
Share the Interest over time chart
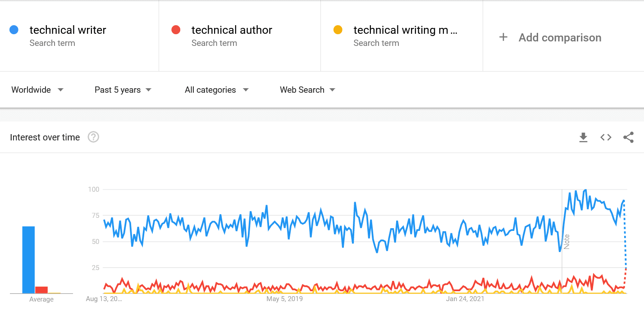click(x=628, y=137)
